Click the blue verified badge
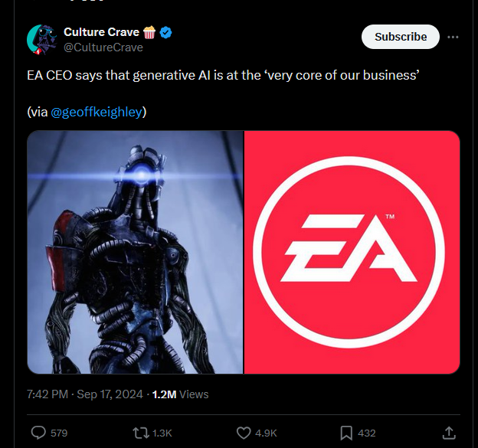 click(x=165, y=32)
